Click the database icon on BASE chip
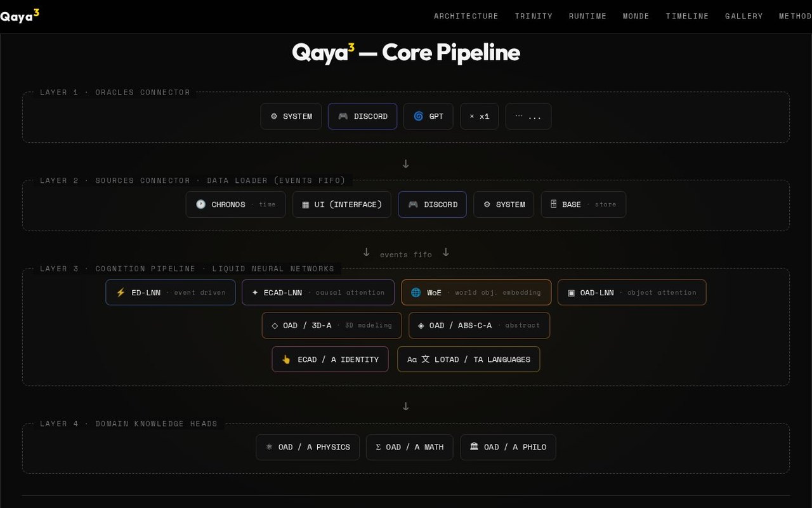 click(x=553, y=204)
